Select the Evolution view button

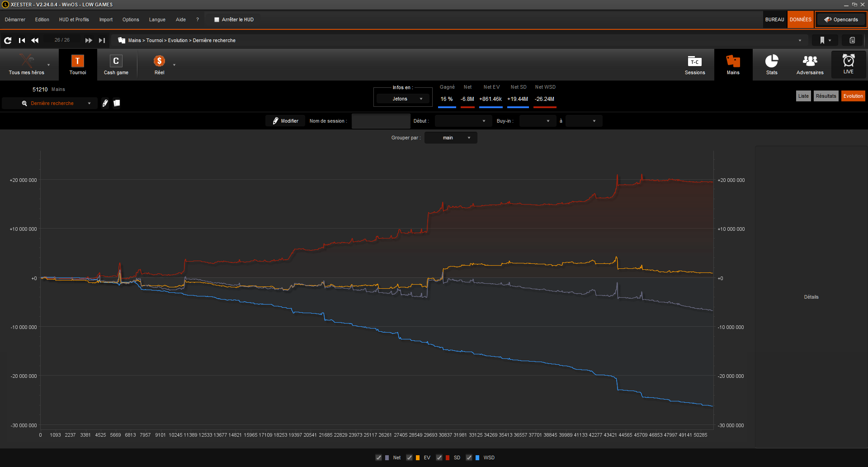(x=853, y=96)
